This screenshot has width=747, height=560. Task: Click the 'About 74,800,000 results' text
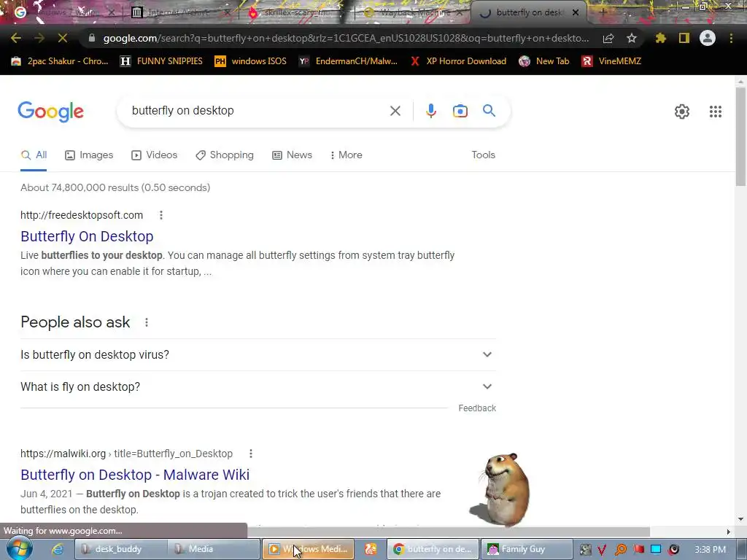tap(115, 187)
